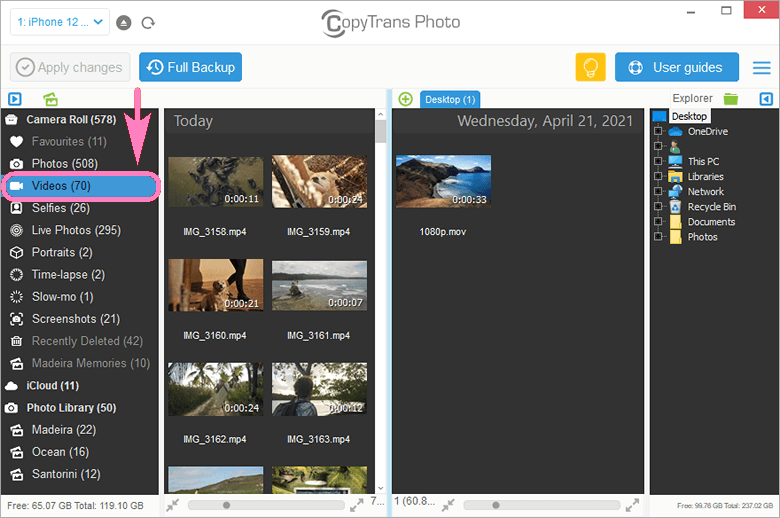Refresh the device with the reload icon
780x518 pixels.
[148, 23]
